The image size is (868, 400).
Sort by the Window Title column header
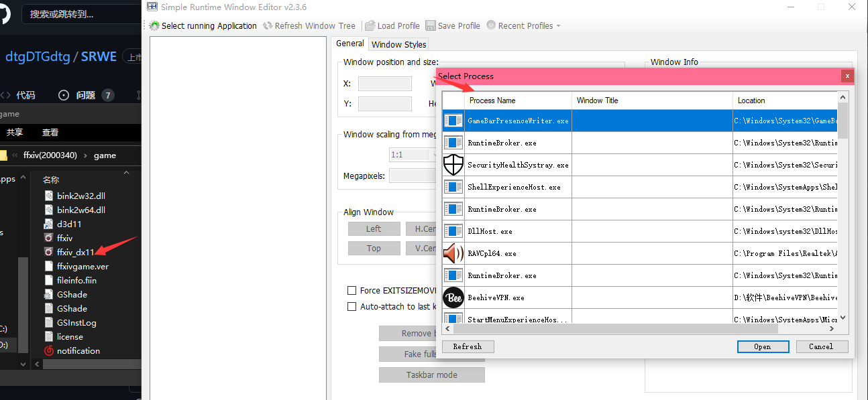(652, 101)
